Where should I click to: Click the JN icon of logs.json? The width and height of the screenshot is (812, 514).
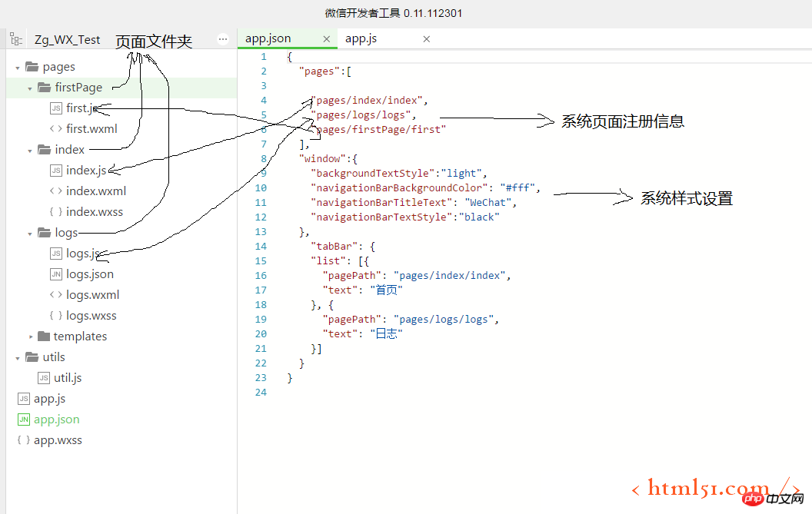point(56,274)
